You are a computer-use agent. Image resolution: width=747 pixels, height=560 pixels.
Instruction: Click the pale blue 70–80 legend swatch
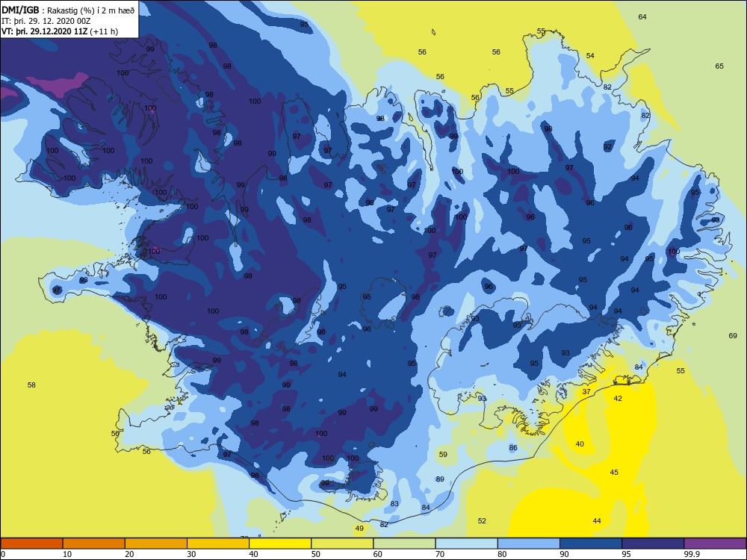pyautogui.click(x=466, y=544)
